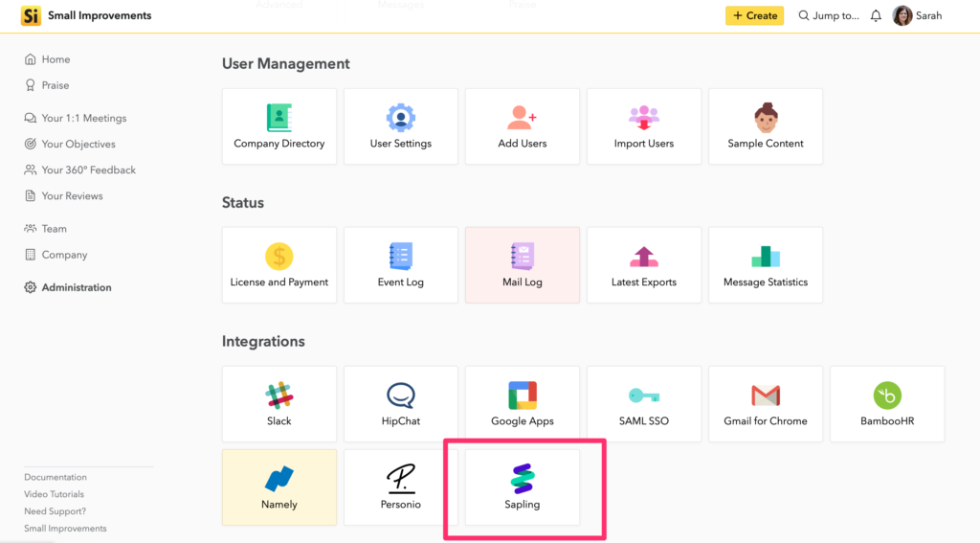Open the Google Apps integration tile
This screenshot has height=543, width=980.
(x=522, y=404)
